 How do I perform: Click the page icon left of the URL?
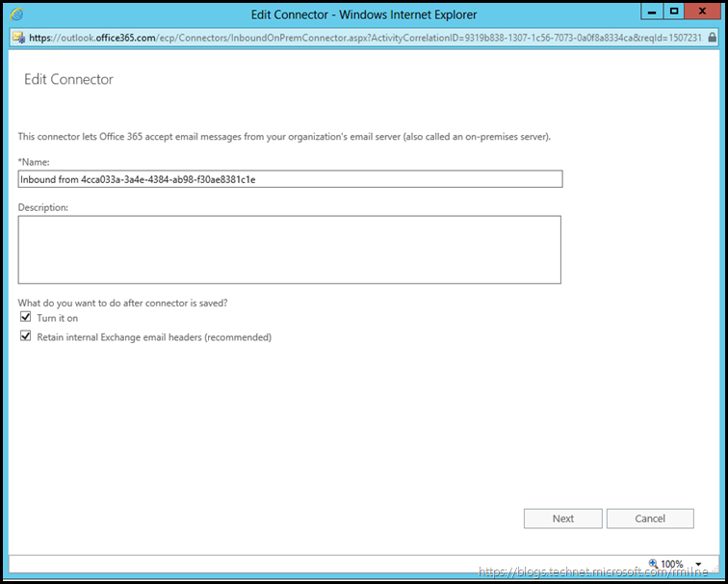coord(17,38)
